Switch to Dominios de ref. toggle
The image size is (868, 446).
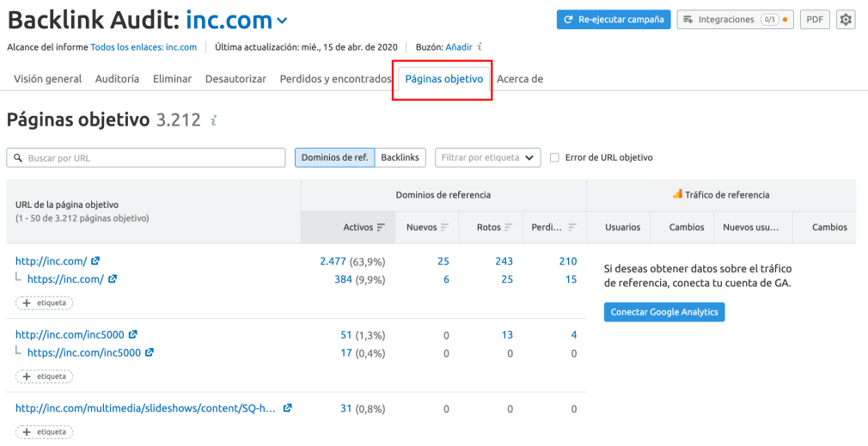click(x=334, y=157)
